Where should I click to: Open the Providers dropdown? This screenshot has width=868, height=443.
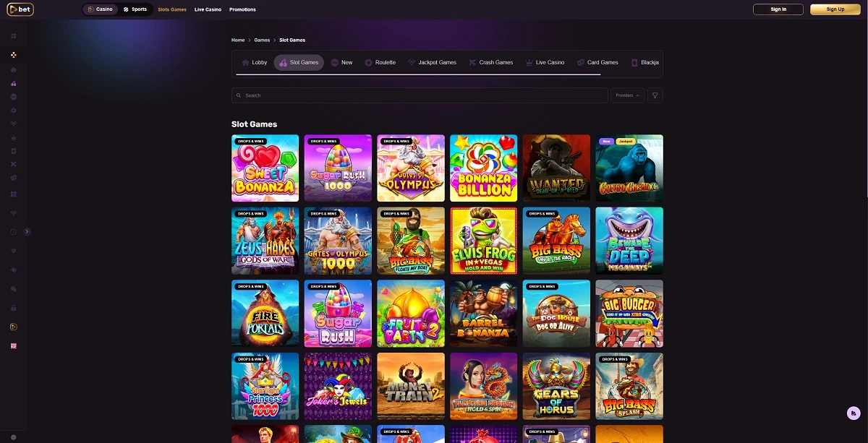(627, 95)
